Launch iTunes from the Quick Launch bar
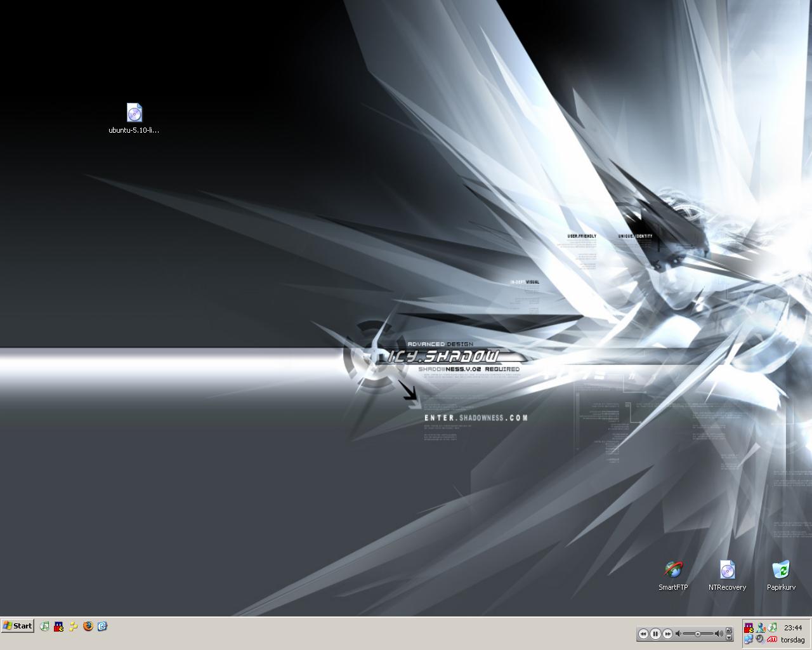 tap(44, 626)
